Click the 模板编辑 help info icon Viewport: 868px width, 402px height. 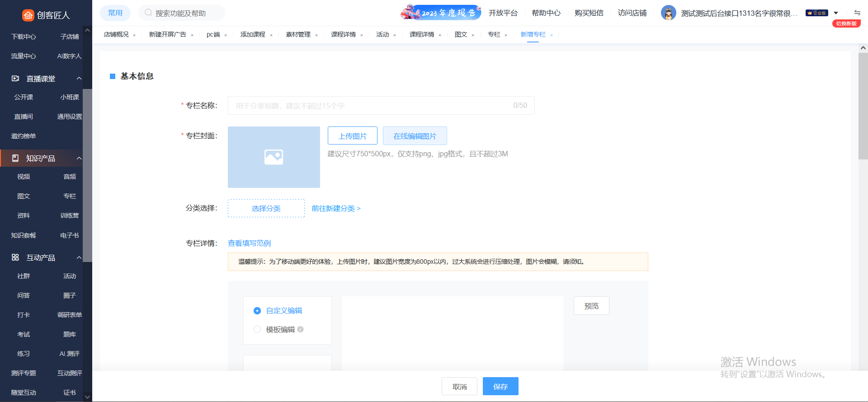[301, 329]
